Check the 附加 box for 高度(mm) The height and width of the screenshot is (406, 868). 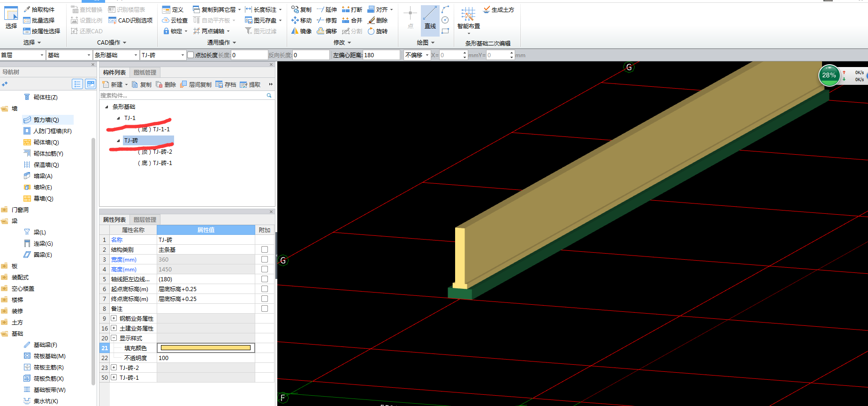click(265, 269)
